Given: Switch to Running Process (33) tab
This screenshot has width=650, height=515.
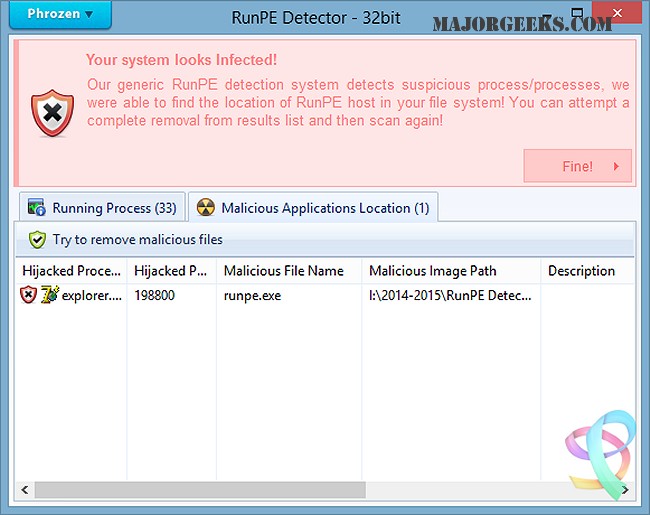Looking at the screenshot, I should 102,207.
